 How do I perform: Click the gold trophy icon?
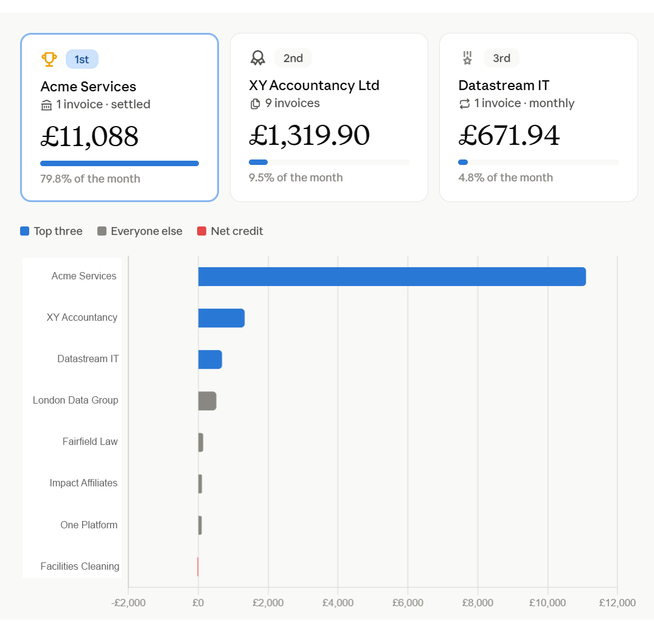click(x=49, y=59)
